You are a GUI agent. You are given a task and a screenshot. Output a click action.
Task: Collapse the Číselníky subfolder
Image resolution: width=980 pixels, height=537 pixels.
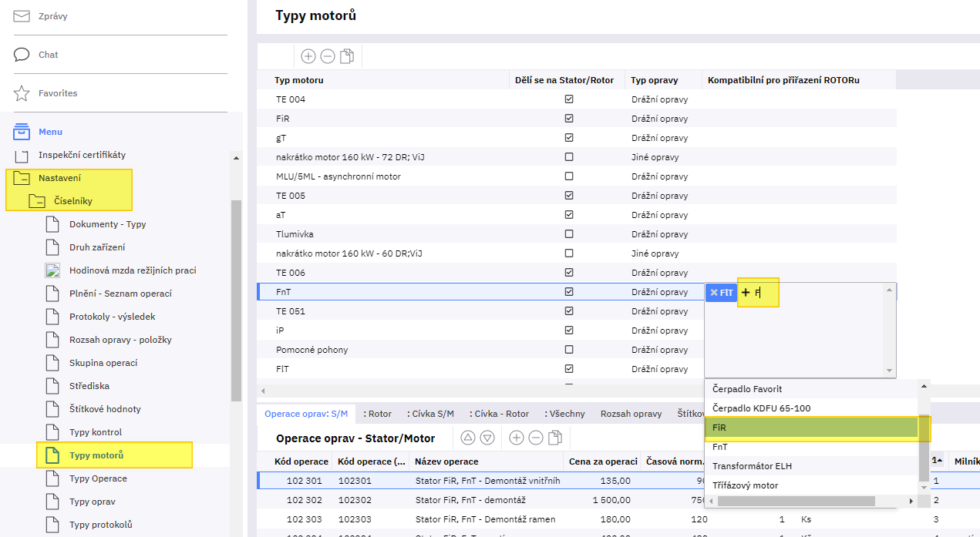click(36, 201)
